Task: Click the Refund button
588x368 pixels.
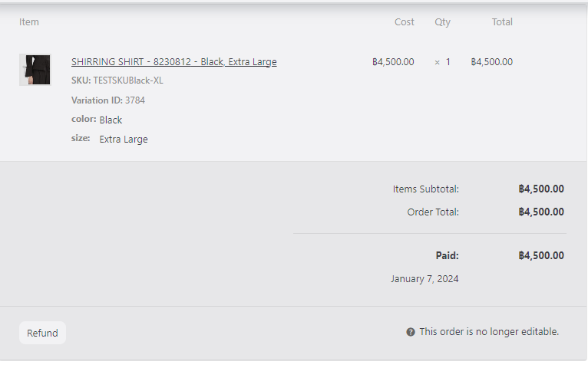Action: pos(42,333)
